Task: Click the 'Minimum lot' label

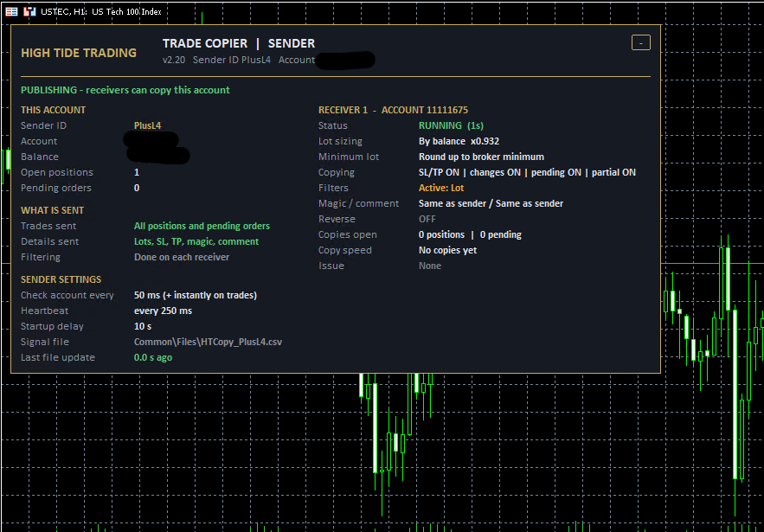Action: tap(349, 157)
